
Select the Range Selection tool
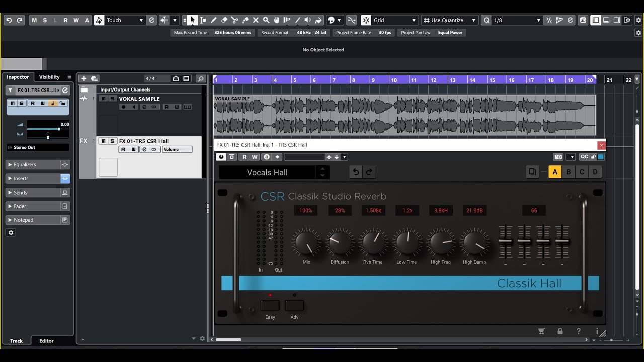click(x=203, y=20)
